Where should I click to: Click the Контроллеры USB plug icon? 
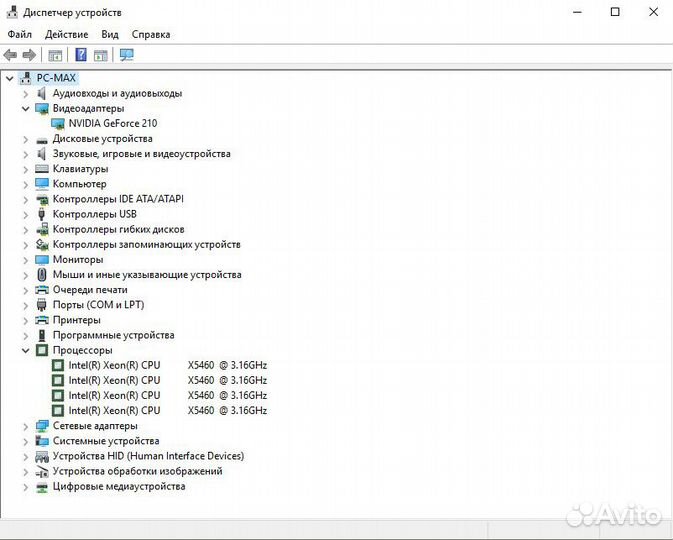tap(42, 214)
